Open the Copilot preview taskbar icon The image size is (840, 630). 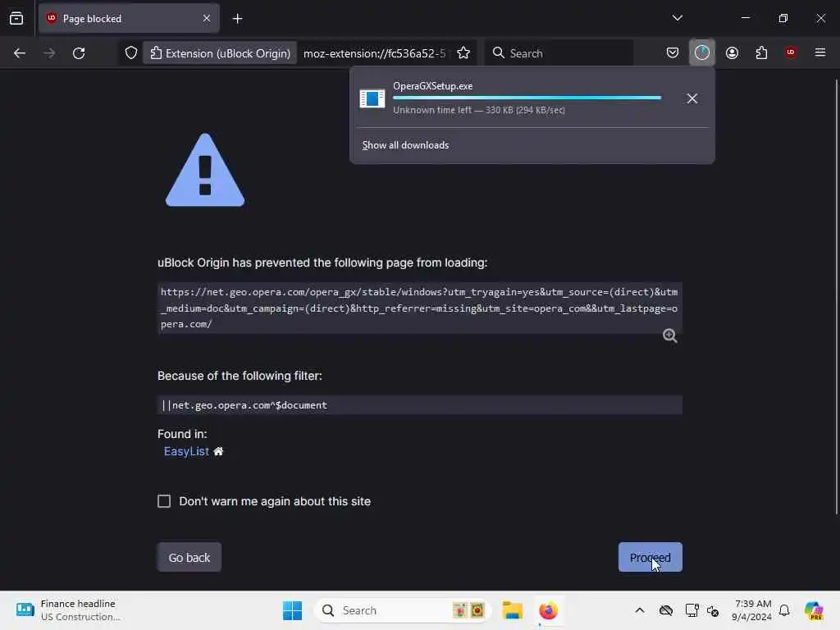click(x=813, y=610)
